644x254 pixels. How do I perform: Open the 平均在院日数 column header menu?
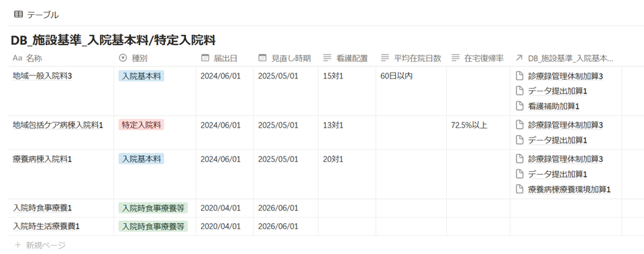(411, 58)
